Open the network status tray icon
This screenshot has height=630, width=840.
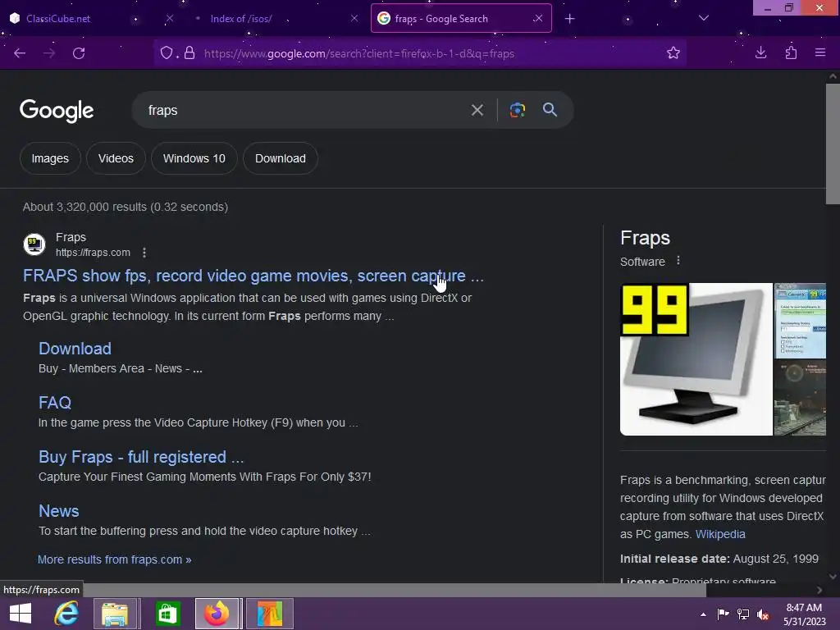click(743, 614)
